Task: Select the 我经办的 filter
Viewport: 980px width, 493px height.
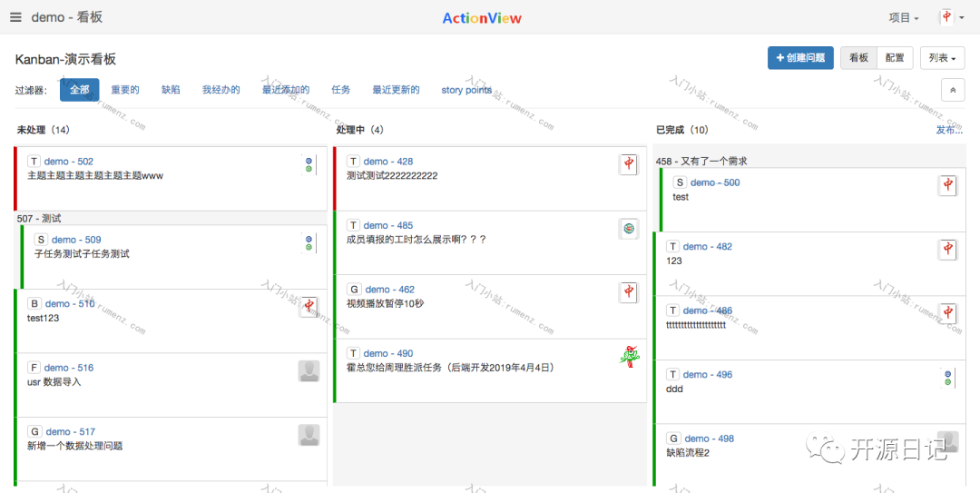Action: tap(221, 90)
